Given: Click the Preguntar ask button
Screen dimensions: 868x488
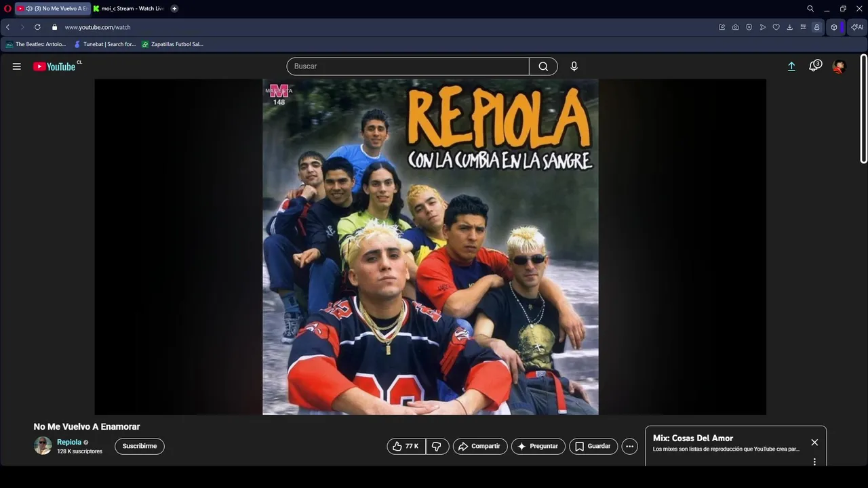Looking at the screenshot, I should 538,446.
